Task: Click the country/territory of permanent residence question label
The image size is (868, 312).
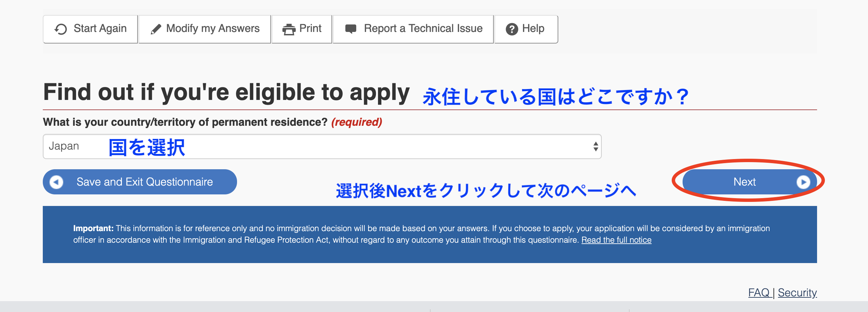Action: pyautogui.click(x=185, y=122)
